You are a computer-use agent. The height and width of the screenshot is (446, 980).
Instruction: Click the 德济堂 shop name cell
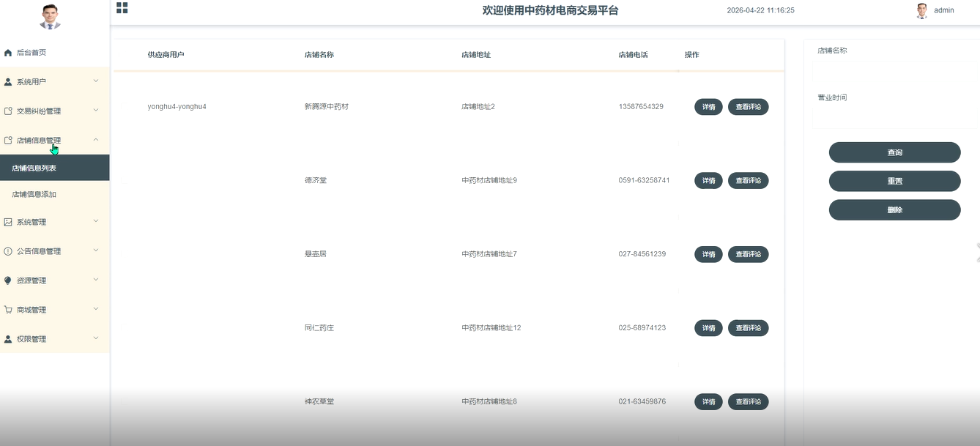316,180
